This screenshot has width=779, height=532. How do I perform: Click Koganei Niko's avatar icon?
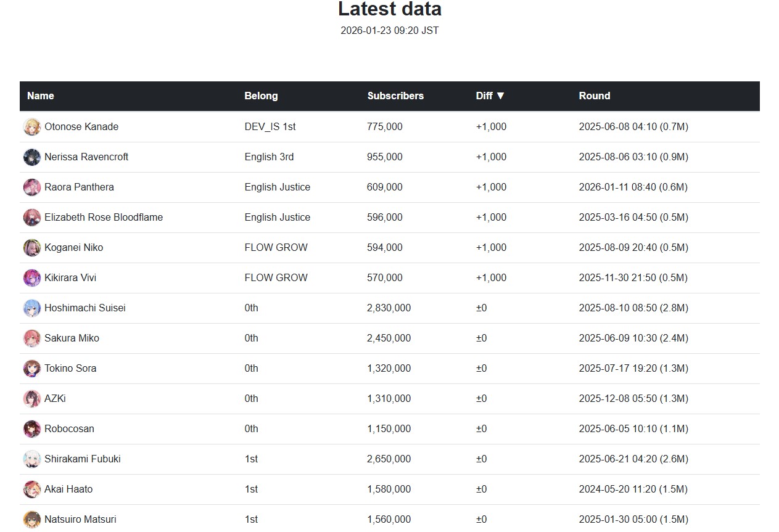pyautogui.click(x=32, y=248)
